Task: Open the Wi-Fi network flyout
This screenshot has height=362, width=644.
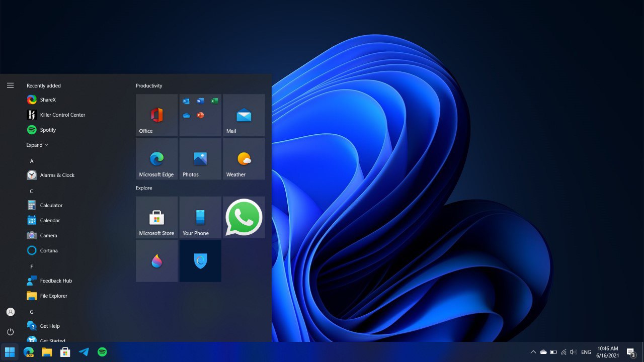Action: [563, 352]
